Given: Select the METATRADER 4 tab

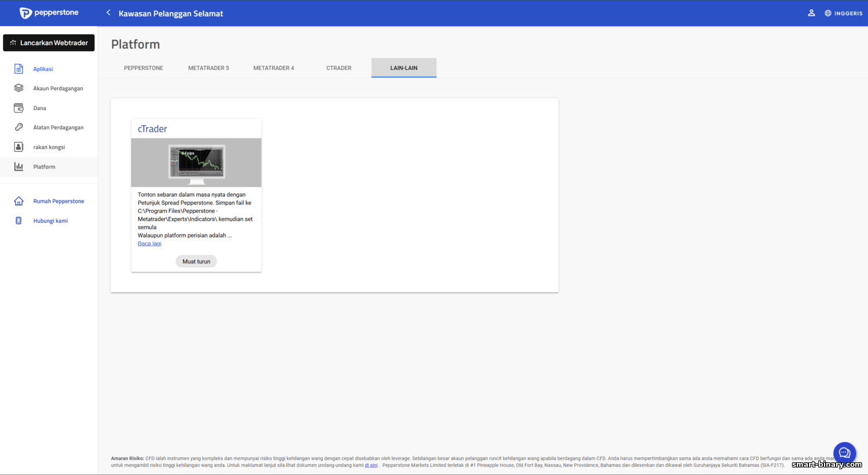Looking at the screenshot, I should (274, 68).
